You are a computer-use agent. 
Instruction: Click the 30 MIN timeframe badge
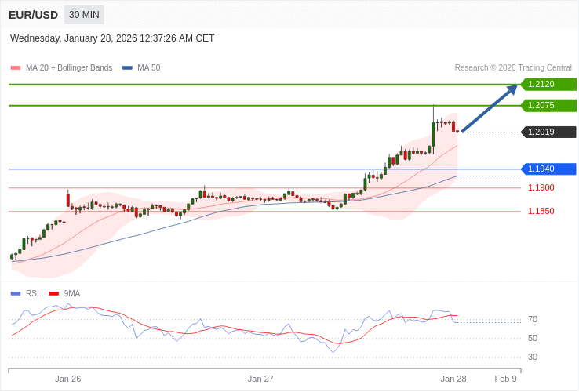84,15
